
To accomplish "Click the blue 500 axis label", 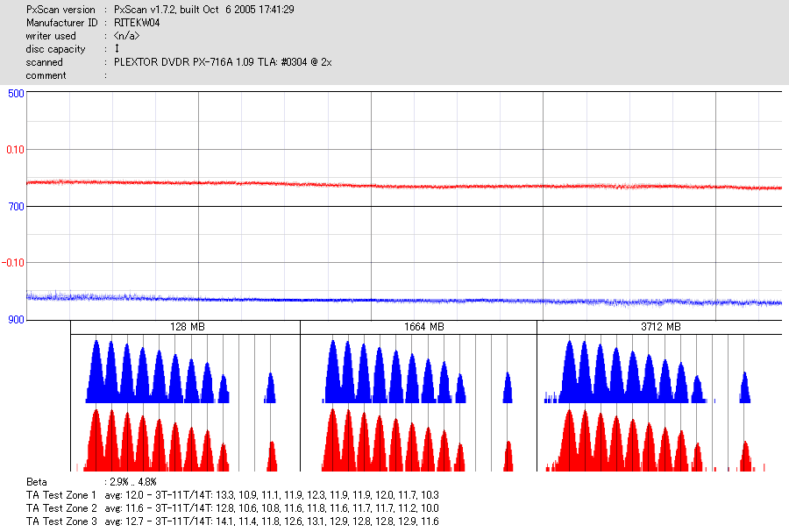I will click(x=16, y=94).
